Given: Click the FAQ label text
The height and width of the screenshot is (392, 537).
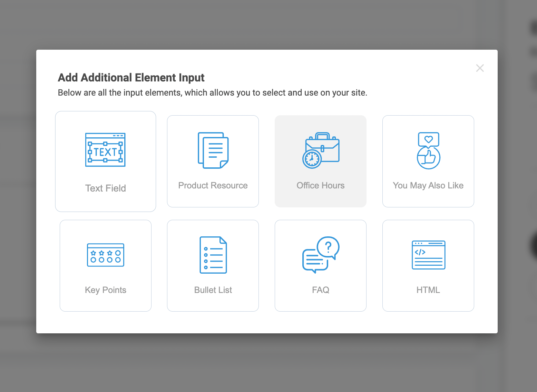Looking at the screenshot, I should 321,290.
